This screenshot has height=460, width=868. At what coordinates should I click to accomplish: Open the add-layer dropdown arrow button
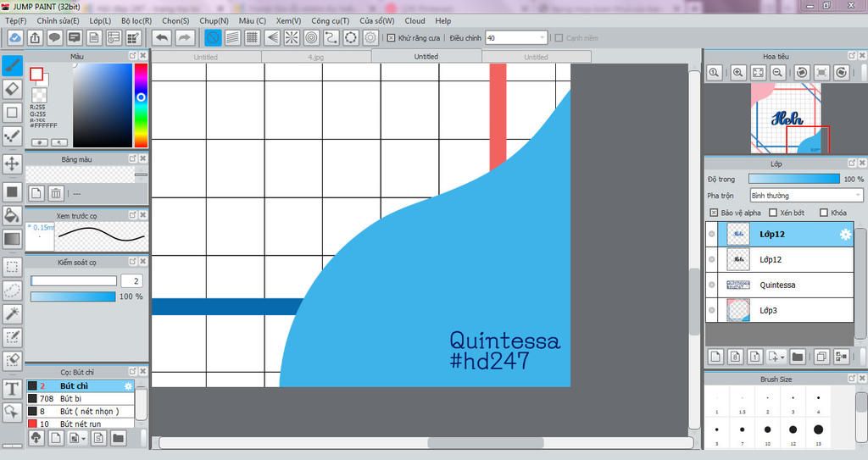pos(776,357)
